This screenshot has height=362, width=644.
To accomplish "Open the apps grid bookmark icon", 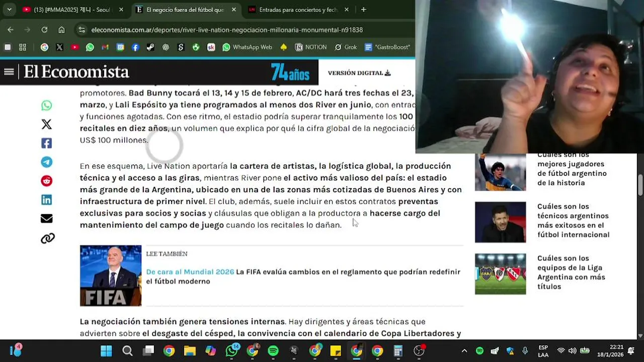I will coord(23,47).
